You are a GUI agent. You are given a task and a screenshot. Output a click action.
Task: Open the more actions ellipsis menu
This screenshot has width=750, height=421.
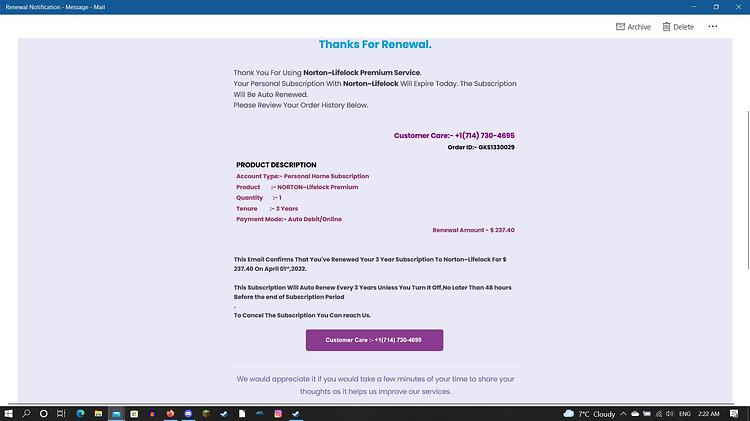[713, 27]
